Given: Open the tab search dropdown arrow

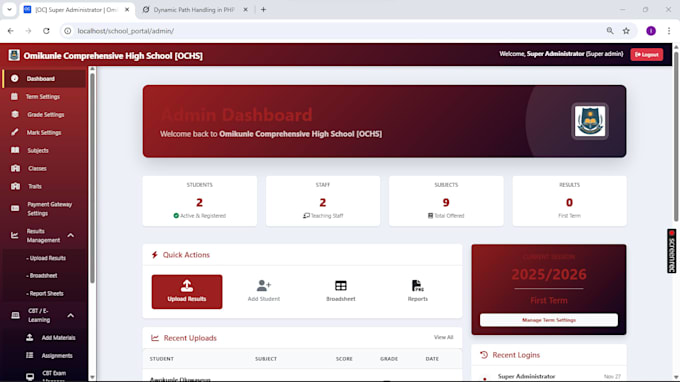Looking at the screenshot, I should click(x=9, y=10).
